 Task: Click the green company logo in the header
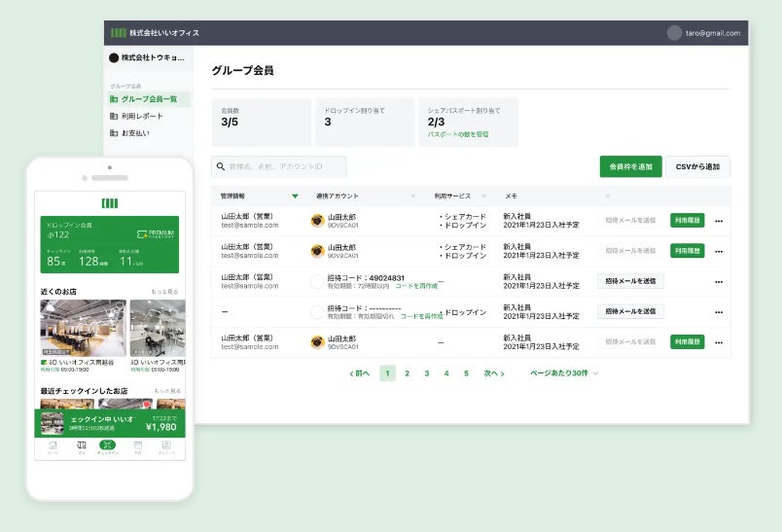coord(119,33)
